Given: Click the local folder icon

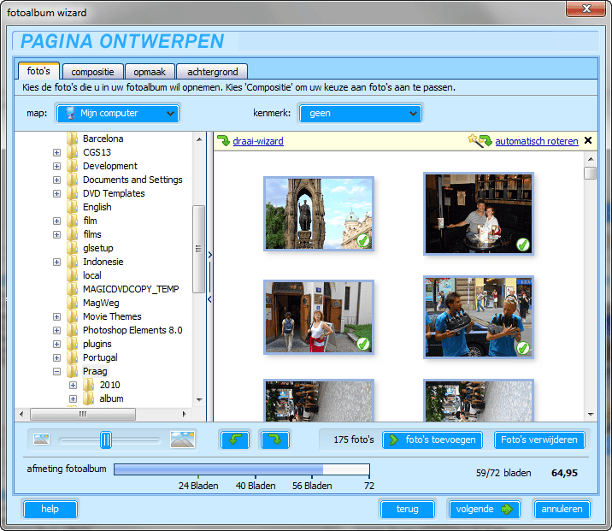Looking at the screenshot, I should [x=72, y=275].
